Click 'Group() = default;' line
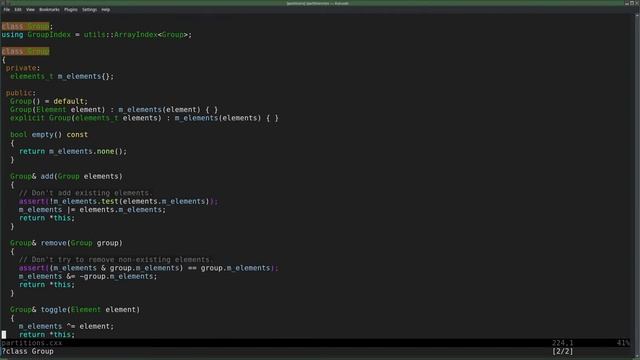The width and height of the screenshot is (640, 360). pyautogui.click(x=49, y=101)
